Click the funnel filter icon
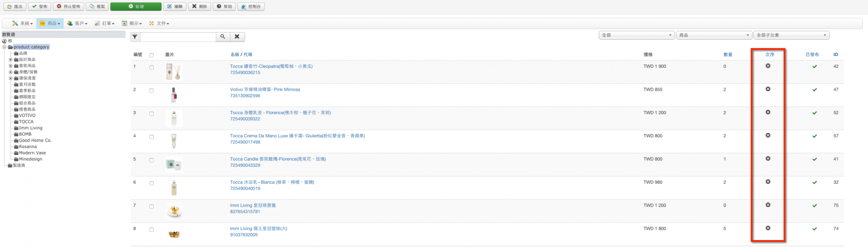Viewport: 868px width, 247px height. click(x=135, y=37)
